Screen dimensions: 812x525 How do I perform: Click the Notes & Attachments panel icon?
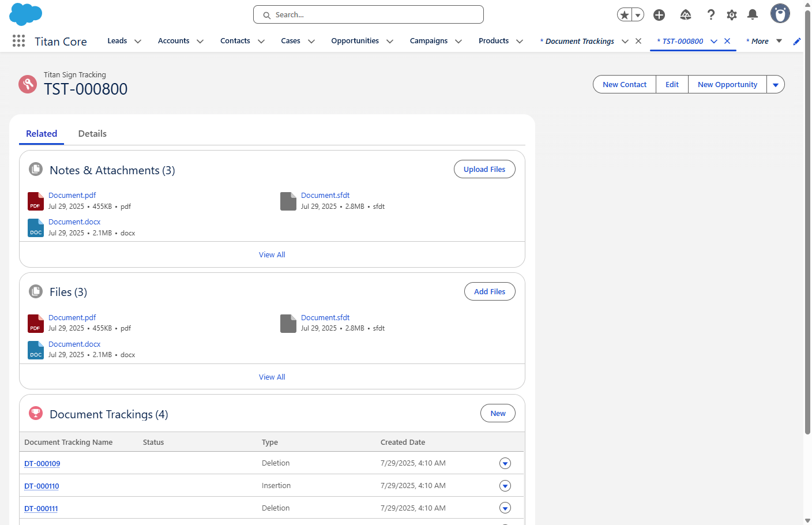tap(35, 169)
